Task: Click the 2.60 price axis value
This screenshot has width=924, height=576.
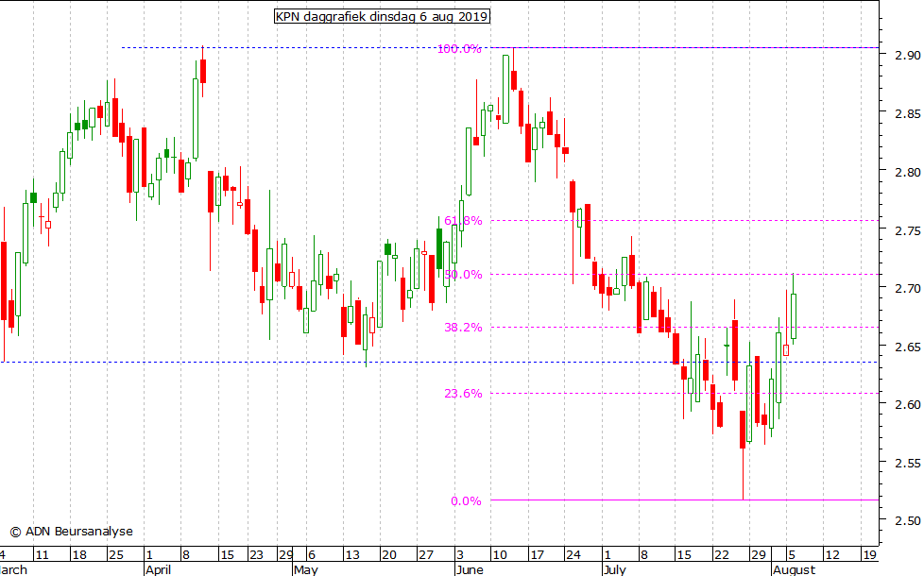Action: pos(908,404)
